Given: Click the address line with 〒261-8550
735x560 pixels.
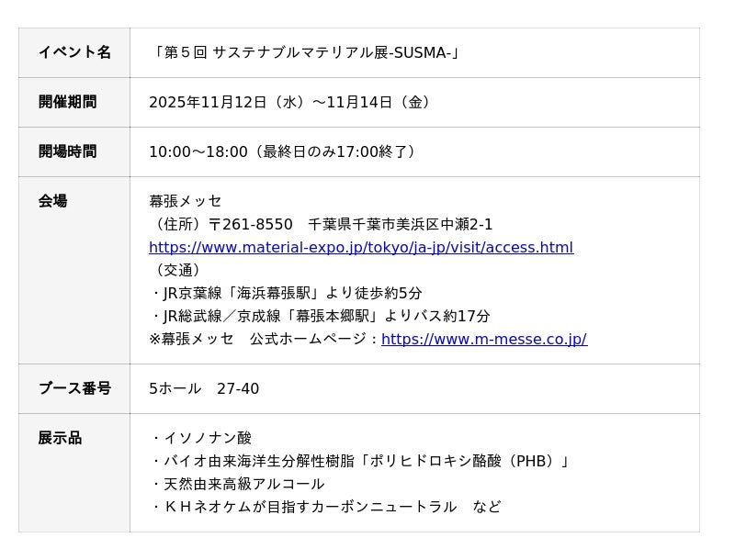Looking at the screenshot, I should point(322,224).
